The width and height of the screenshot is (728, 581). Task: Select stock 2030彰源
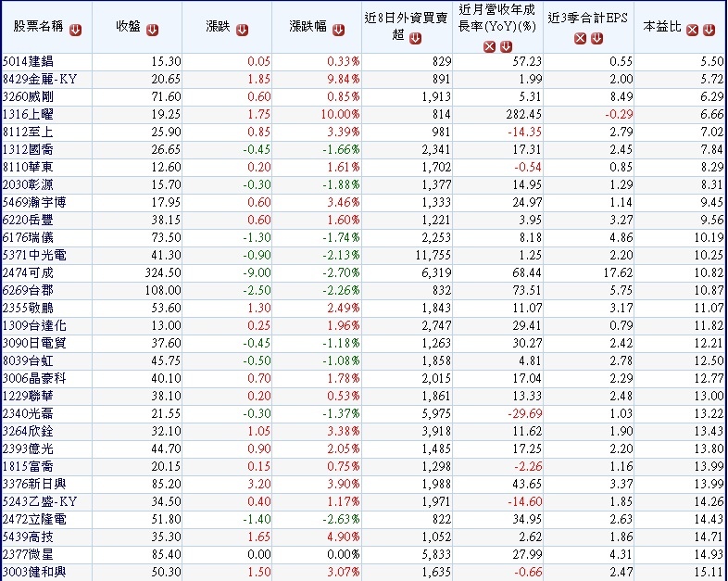tap(29, 184)
